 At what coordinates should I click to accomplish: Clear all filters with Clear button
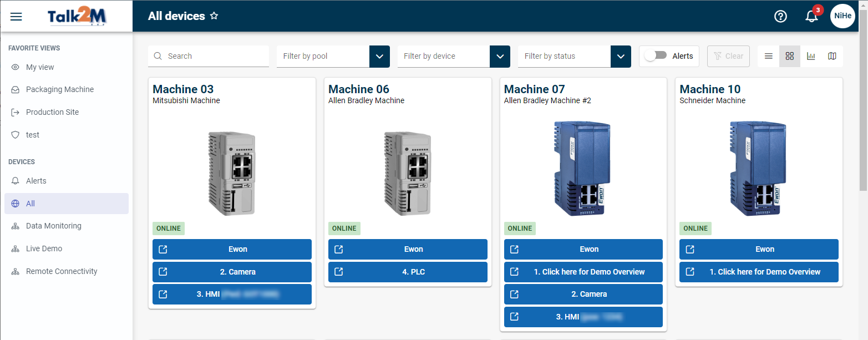click(729, 56)
